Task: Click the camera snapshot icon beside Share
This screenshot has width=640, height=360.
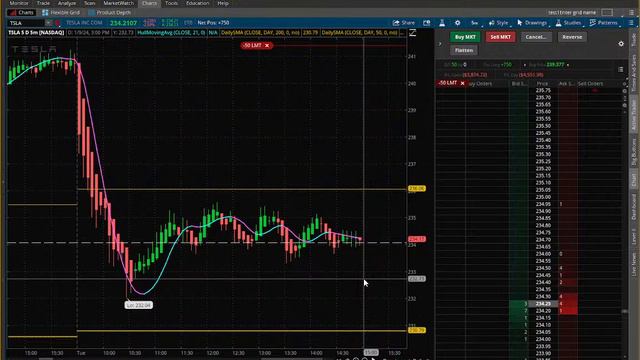Action: point(427,23)
